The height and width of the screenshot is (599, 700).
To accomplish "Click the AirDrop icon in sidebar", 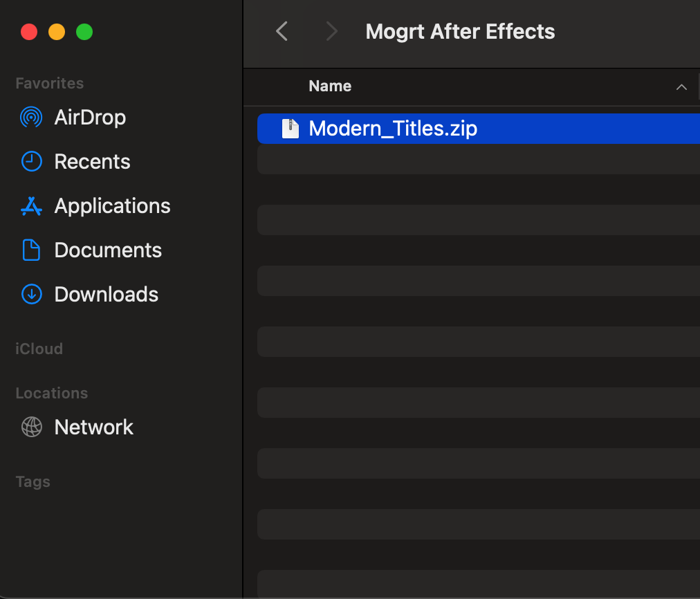I will [31, 118].
